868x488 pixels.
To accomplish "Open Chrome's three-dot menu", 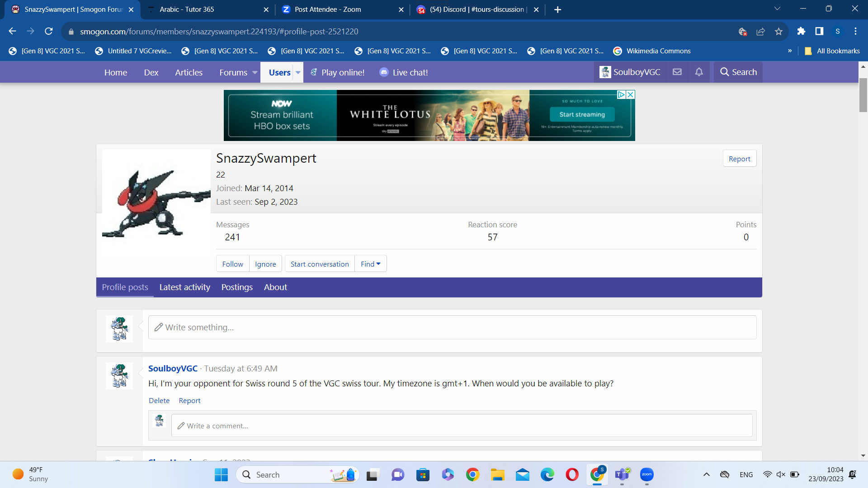I will pos(855,31).
